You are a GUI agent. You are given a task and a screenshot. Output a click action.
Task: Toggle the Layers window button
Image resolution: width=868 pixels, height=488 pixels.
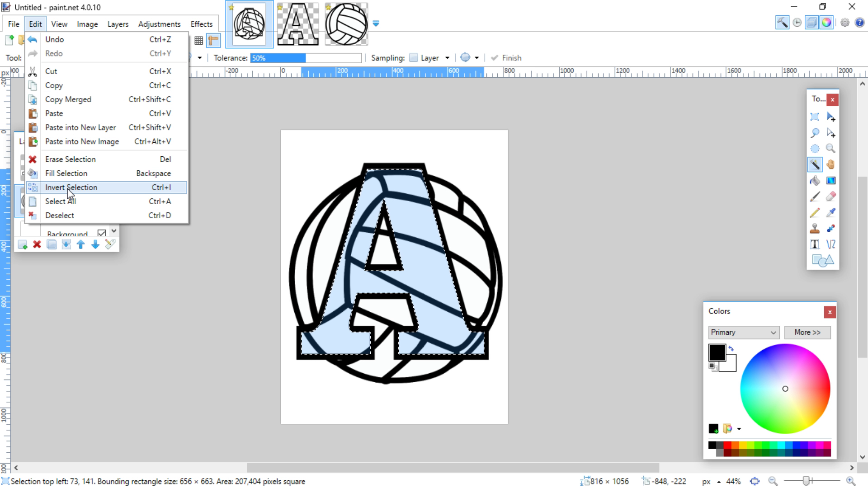coord(812,23)
